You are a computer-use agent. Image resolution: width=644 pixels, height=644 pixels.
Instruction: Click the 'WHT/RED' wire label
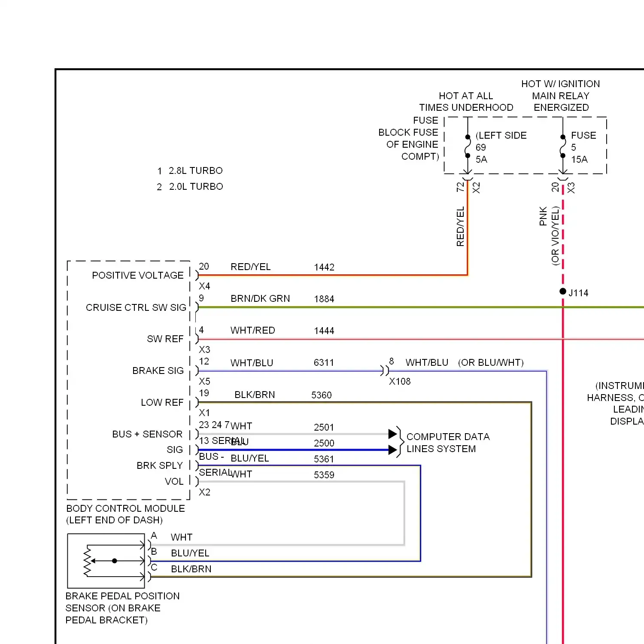(253, 330)
